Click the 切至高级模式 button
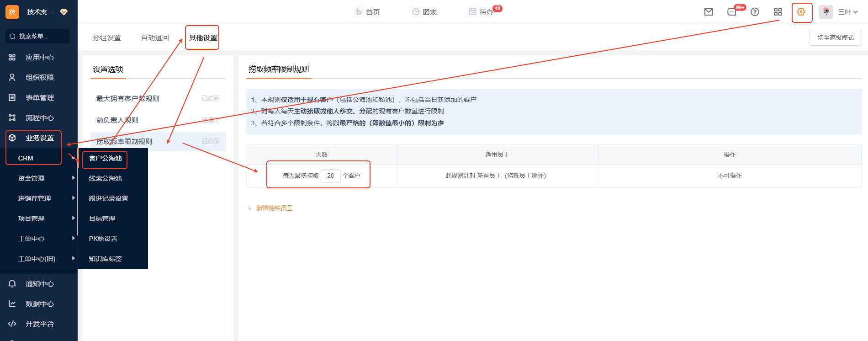Image resolution: width=868 pixels, height=341 pixels. pos(836,37)
